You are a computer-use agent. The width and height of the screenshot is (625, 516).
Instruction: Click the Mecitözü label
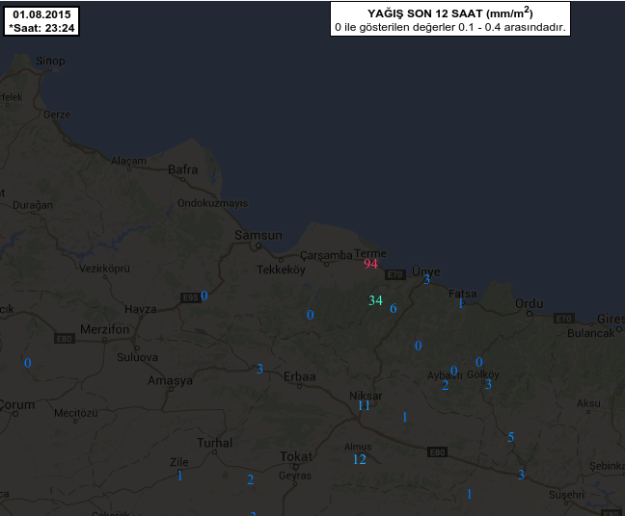coord(76,413)
